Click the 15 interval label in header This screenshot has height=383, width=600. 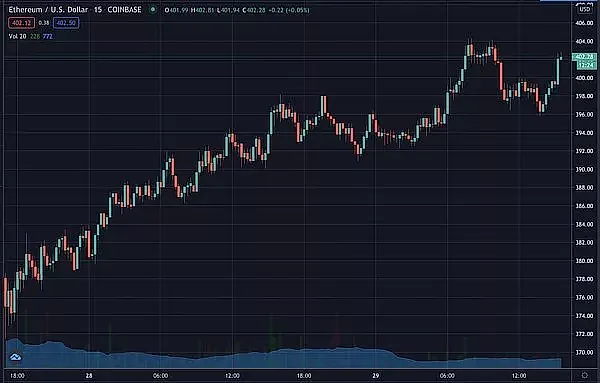(98, 10)
